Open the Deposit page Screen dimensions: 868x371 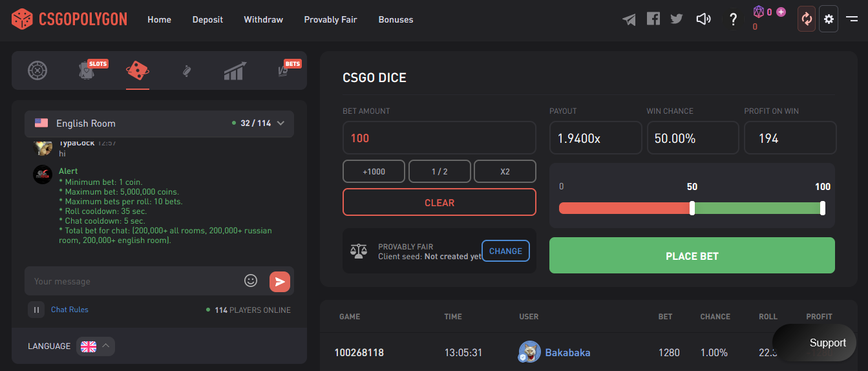[207, 19]
